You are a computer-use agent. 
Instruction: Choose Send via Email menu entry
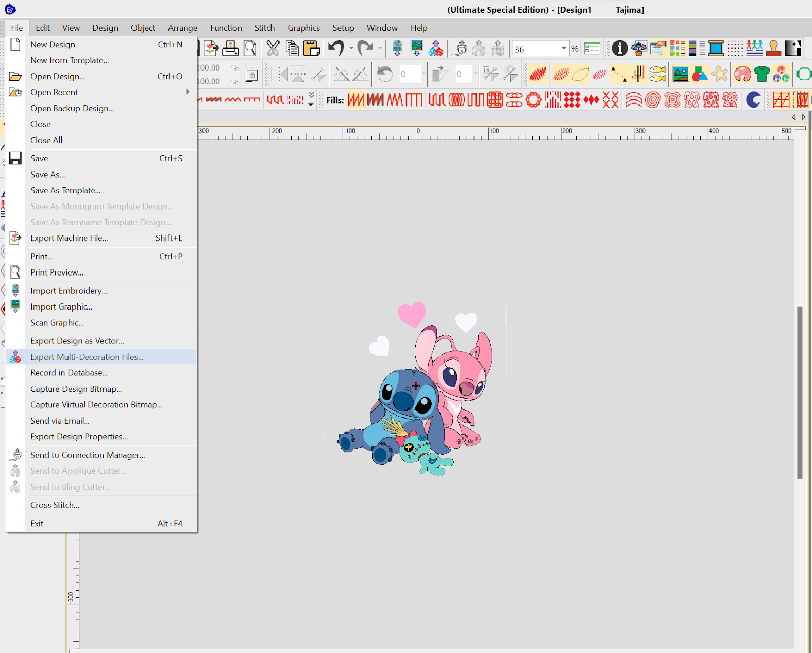pos(100,421)
